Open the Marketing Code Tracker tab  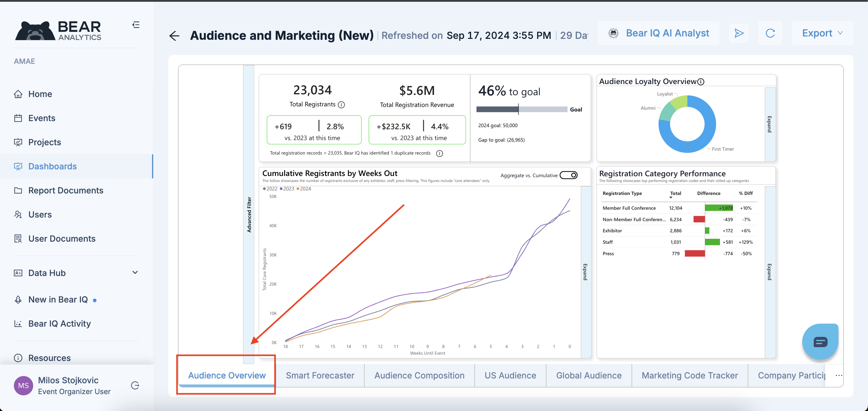pos(689,375)
